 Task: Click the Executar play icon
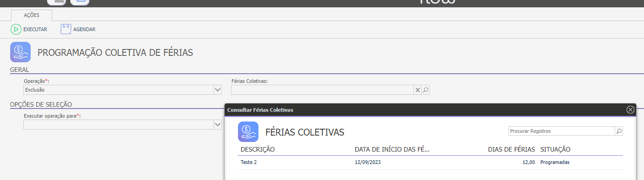tap(16, 29)
